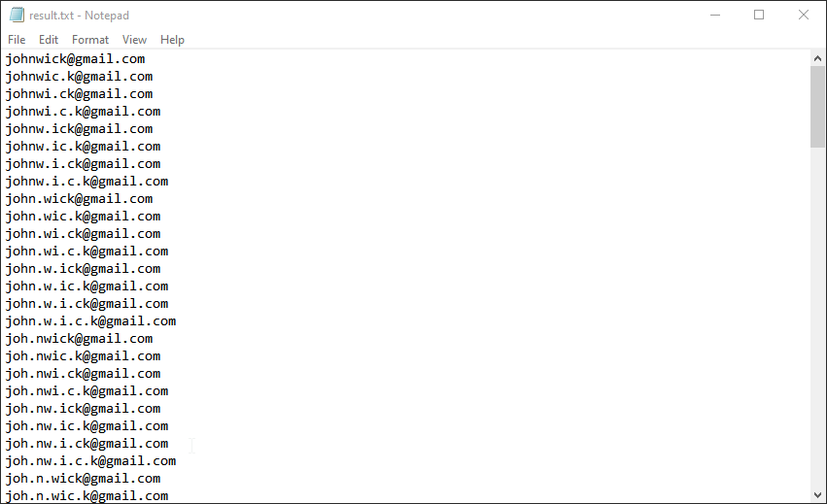The width and height of the screenshot is (827, 504).
Task: Open the Format menu
Action: click(90, 40)
